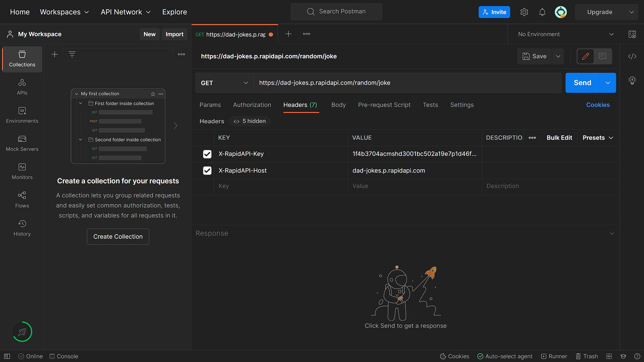Open the No Environment selector
Viewport: 644px width, 362px height.
pos(566,34)
